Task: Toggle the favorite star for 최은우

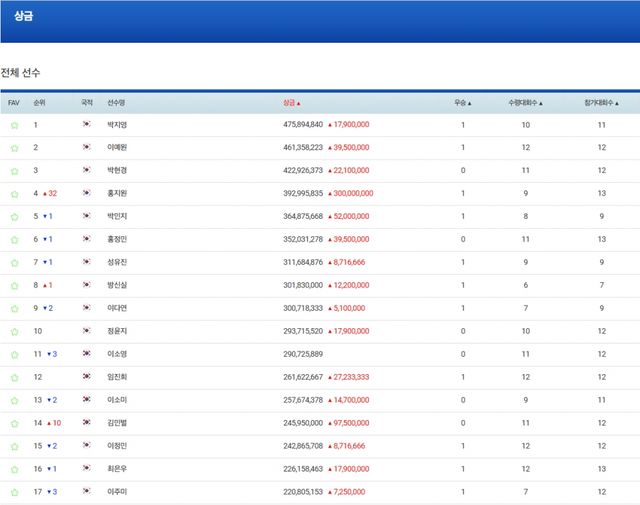Action: coord(14,469)
